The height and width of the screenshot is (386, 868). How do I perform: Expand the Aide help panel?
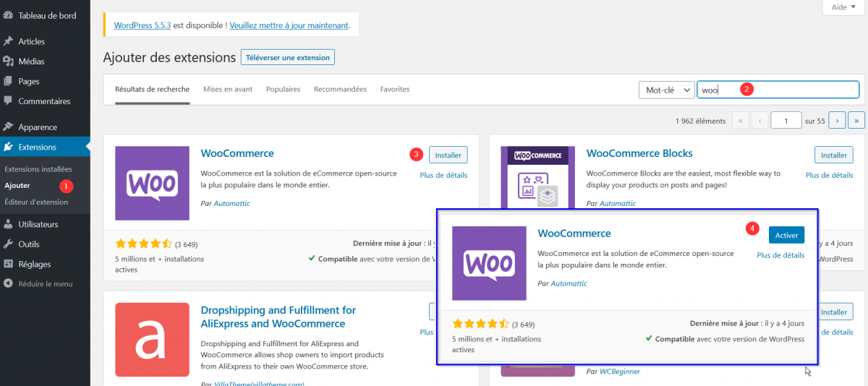pyautogui.click(x=843, y=7)
